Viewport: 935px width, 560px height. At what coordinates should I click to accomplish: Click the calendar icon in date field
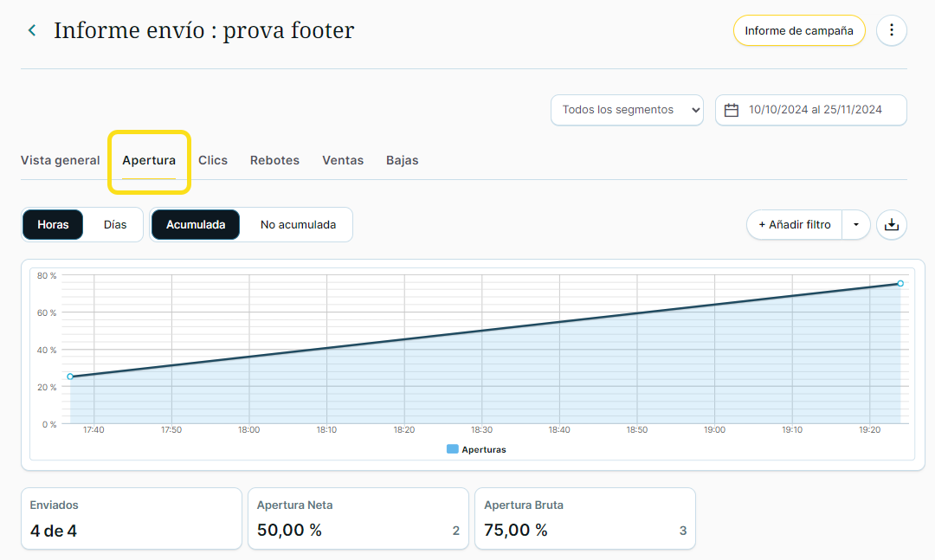pos(732,110)
